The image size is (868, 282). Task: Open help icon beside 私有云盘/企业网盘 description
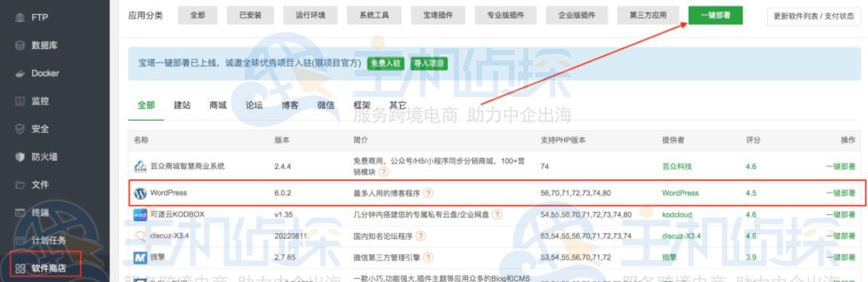tap(497, 214)
